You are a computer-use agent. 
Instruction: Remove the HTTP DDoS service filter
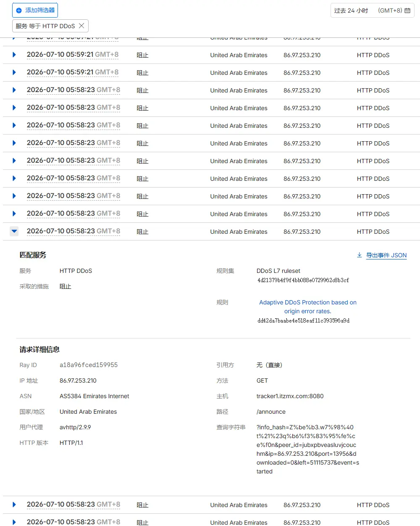point(81,26)
